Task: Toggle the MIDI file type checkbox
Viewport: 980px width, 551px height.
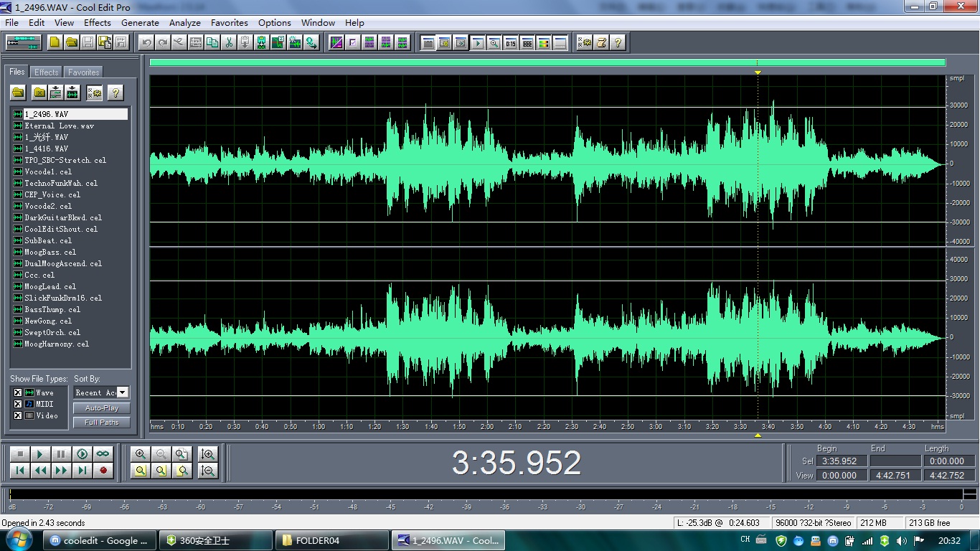Action: pyautogui.click(x=18, y=404)
